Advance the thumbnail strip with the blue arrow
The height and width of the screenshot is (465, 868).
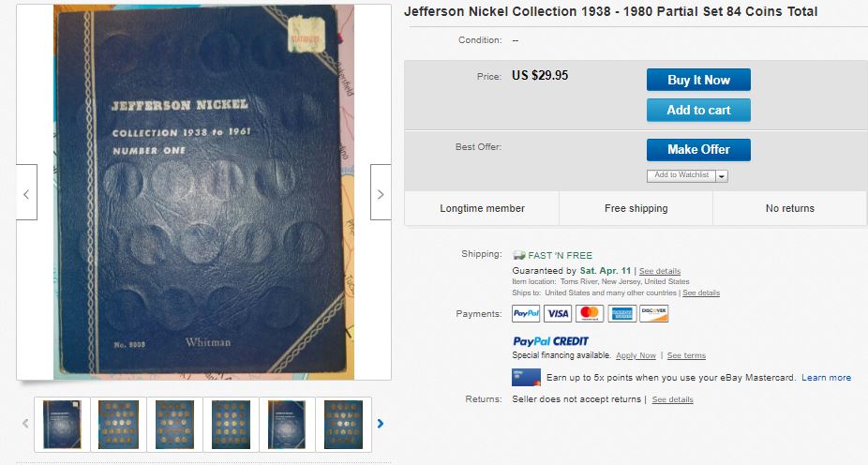coord(381,424)
